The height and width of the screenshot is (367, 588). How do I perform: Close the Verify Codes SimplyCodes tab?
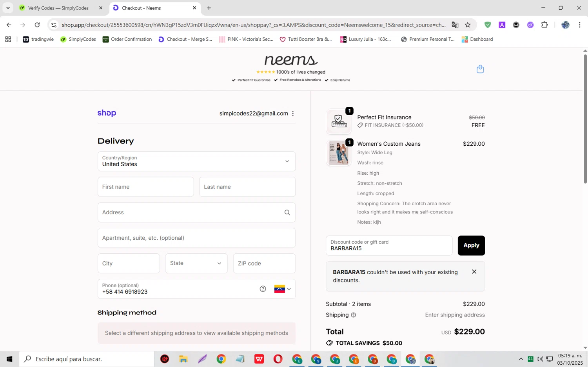[101, 8]
